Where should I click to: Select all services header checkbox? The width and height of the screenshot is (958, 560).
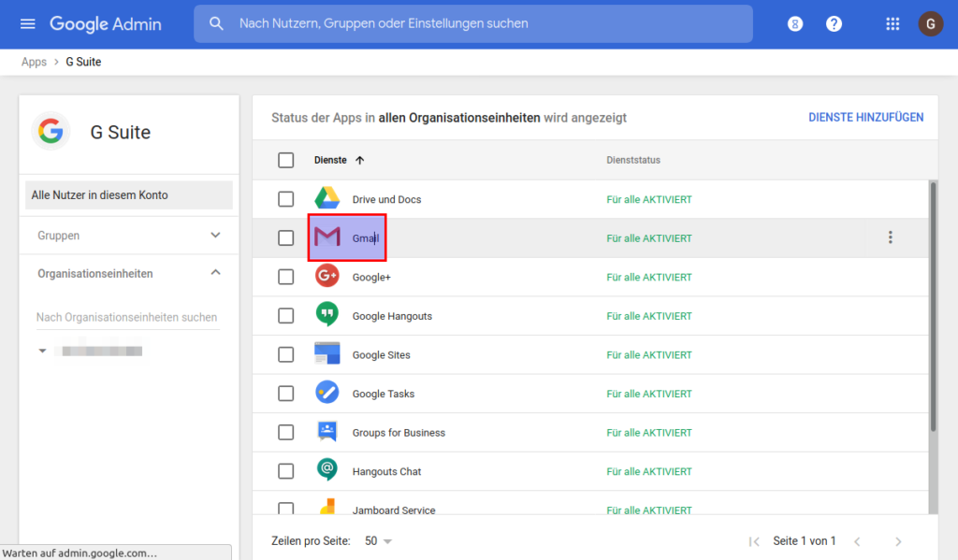286,160
